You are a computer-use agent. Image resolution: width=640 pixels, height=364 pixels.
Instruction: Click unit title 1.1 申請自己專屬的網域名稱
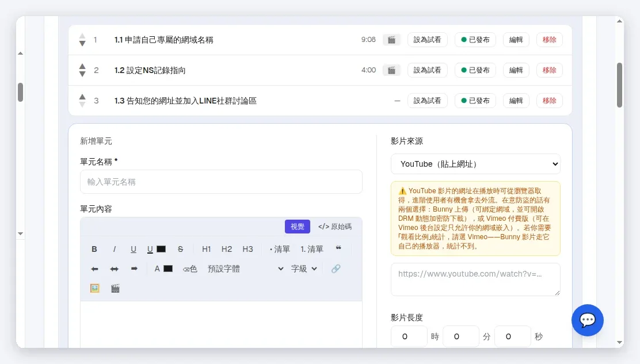[163, 40]
